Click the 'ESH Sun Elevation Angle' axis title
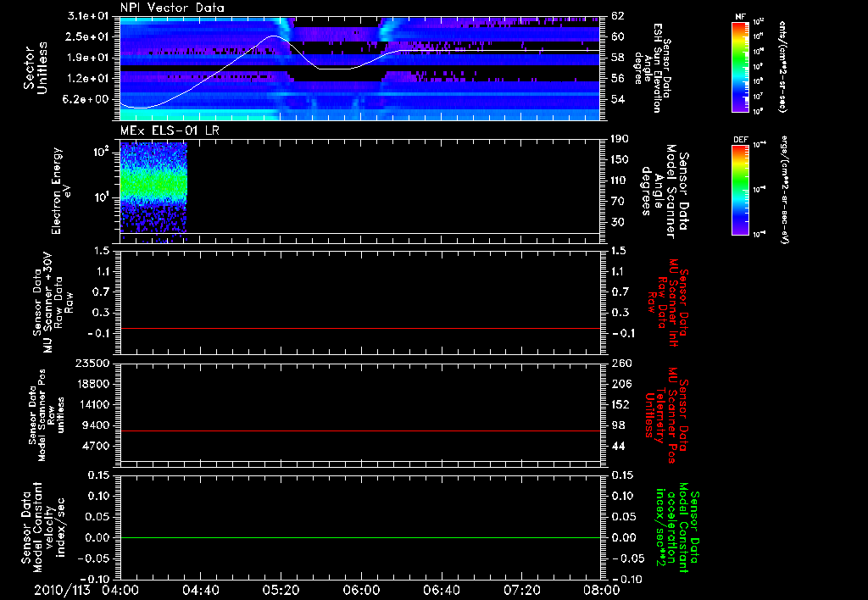This screenshot has height=600, width=868. [653, 68]
